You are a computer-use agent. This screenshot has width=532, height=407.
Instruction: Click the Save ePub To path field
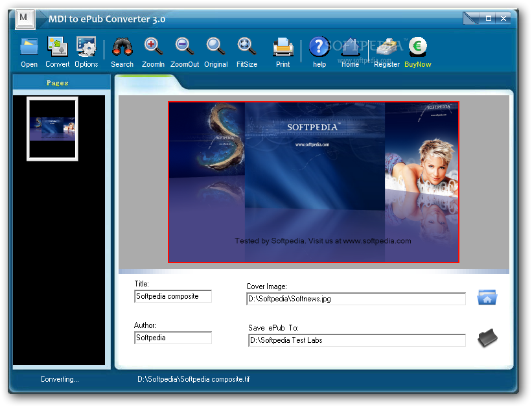pyautogui.click(x=357, y=340)
